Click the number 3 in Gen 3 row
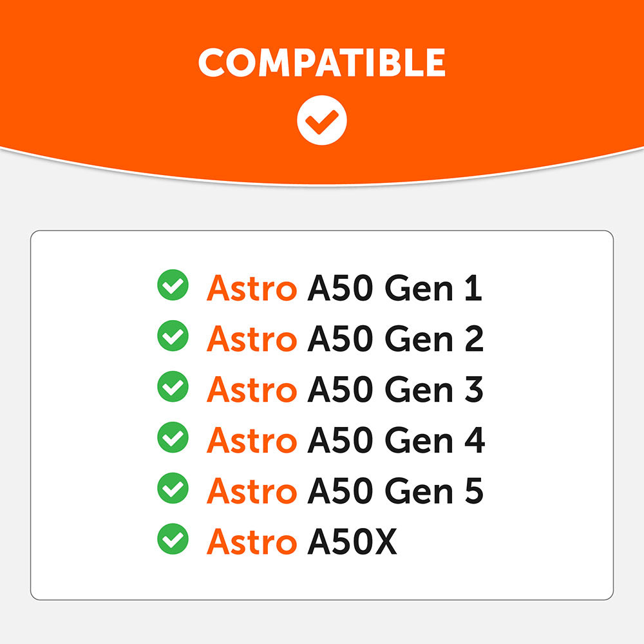This screenshot has width=644, height=644. click(474, 390)
